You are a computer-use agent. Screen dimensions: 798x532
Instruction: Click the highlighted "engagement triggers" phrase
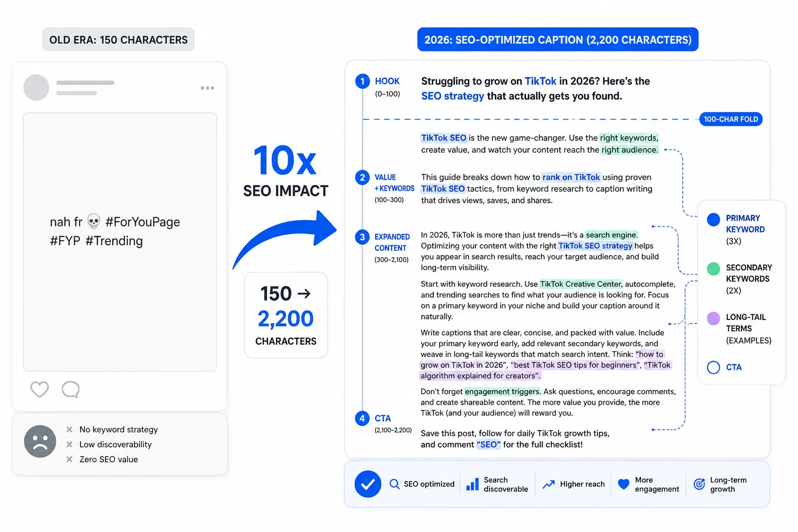503,392
